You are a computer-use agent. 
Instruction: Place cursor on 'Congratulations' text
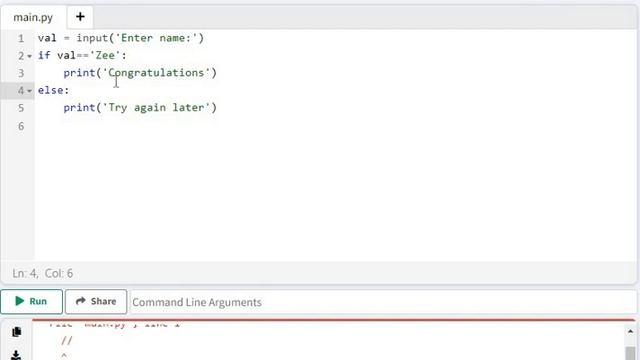(x=156, y=73)
